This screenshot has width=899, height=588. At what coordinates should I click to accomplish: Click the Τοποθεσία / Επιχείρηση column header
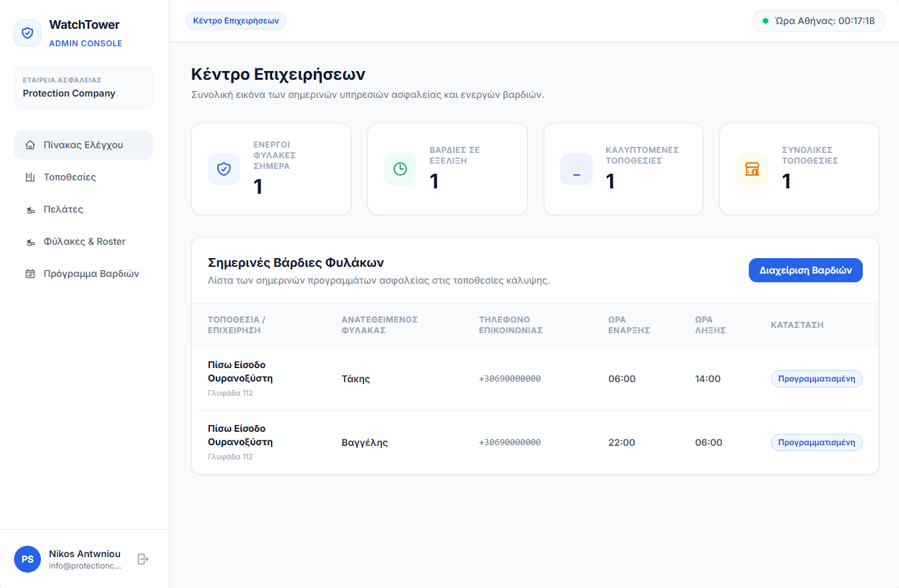[237, 325]
